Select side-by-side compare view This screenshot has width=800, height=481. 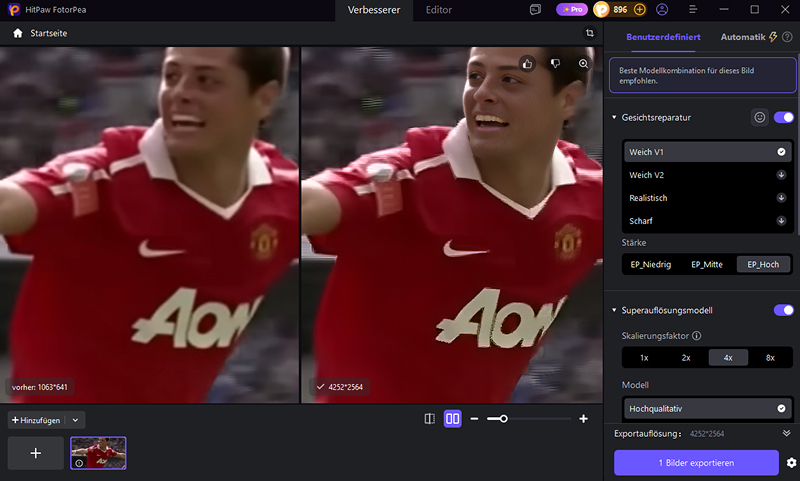(453, 419)
